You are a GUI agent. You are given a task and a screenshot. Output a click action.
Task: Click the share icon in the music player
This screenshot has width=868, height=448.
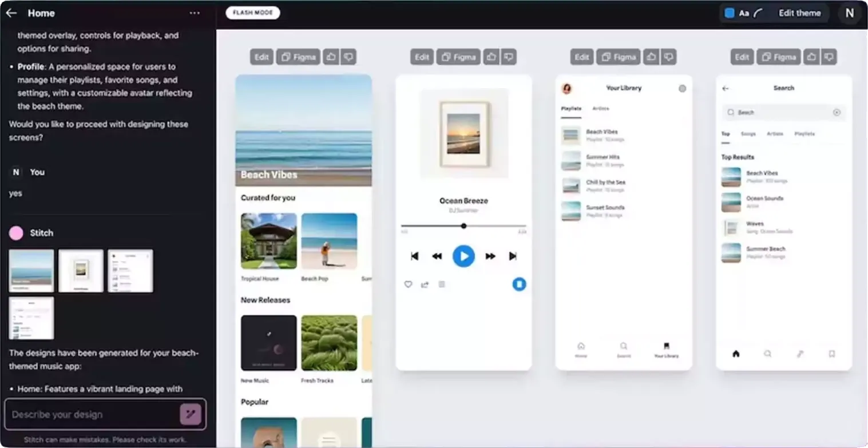point(425,284)
